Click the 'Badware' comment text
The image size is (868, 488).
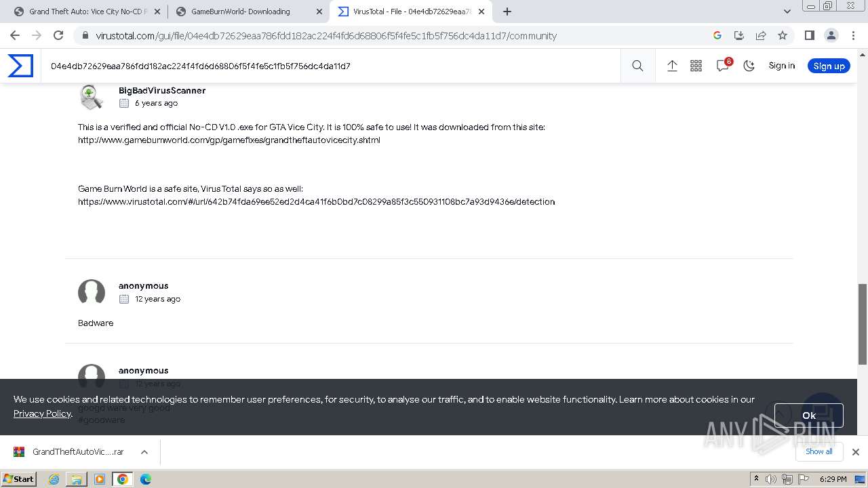tap(96, 323)
